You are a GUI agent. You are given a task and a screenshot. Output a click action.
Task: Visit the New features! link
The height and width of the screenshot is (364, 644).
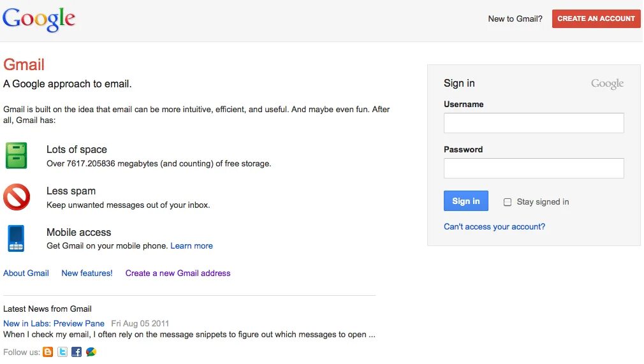click(x=87, y=273)
